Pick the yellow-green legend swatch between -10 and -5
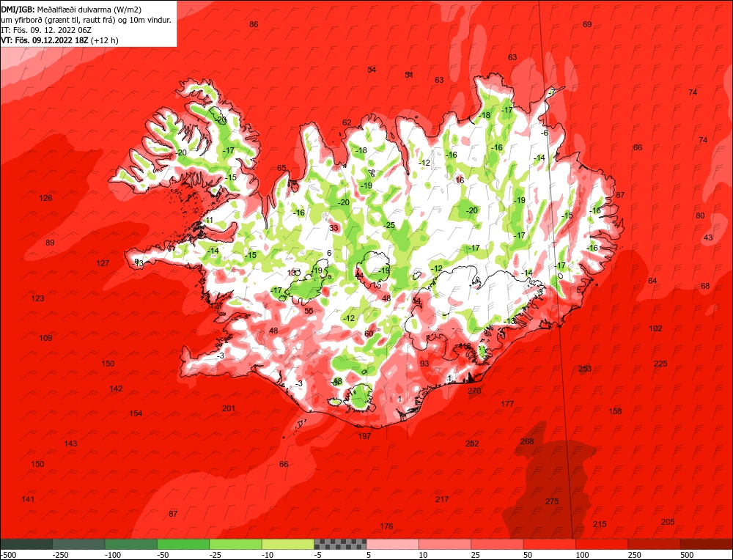Viewport: 733px width, 560px height. [288, 544]
